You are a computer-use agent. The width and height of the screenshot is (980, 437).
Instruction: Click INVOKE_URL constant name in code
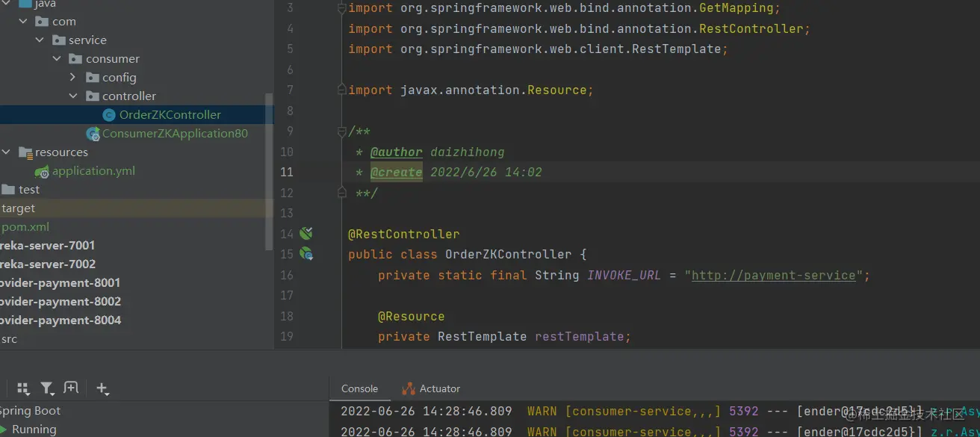point(624,275)
